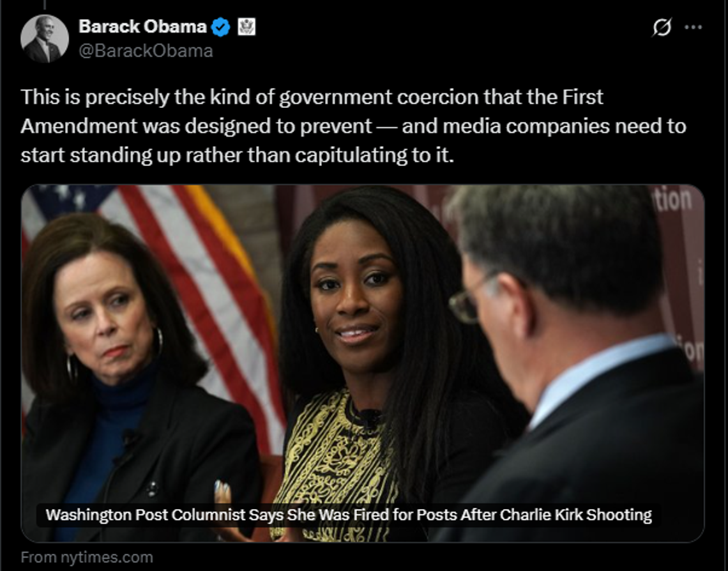Viewport: 728px width, 571px height.
Task: Click the blue verified checkmark badge
Action: 220,27
